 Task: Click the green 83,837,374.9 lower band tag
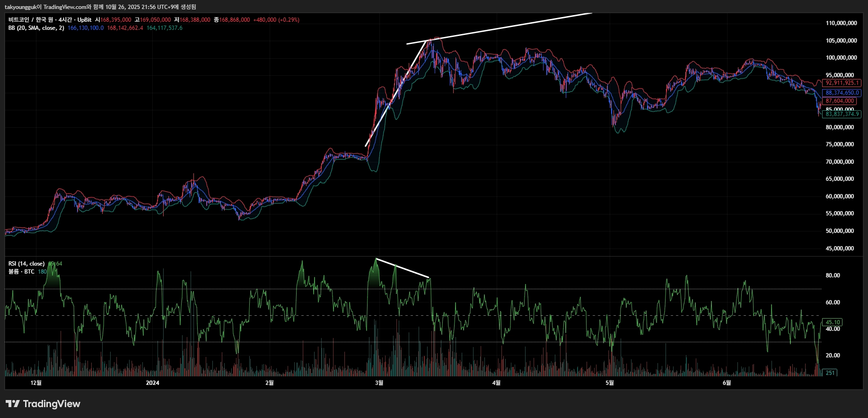pos(842,114)
